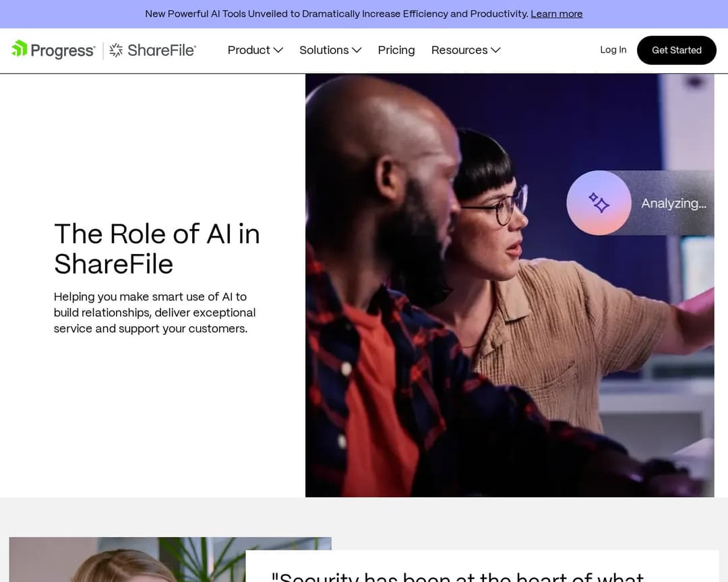The image size is (728, 582).
Task: Follow the Learn more banner link
Action: pyautogui.click(x=556, y=14)
